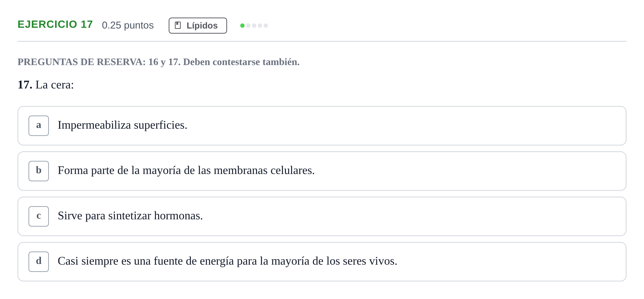
Task: Select the letter a option box
Action: (39, 126)
